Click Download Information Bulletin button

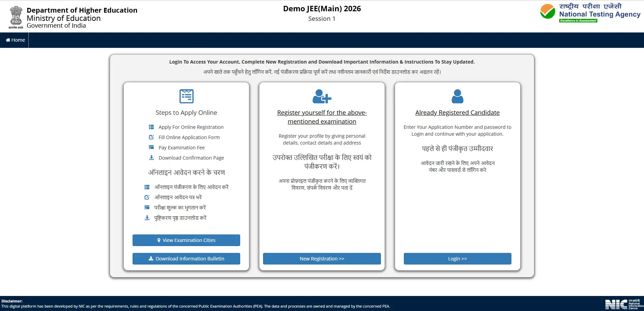point(186,259)
